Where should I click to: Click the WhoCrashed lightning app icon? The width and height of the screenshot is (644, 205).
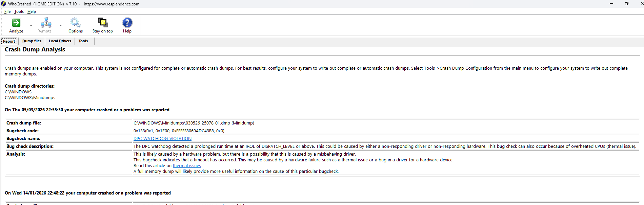coord(3,4)
